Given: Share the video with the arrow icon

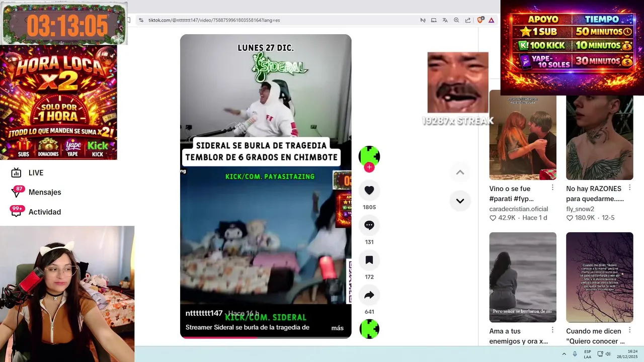Looking at the screenshot, I should coord(369,295).
